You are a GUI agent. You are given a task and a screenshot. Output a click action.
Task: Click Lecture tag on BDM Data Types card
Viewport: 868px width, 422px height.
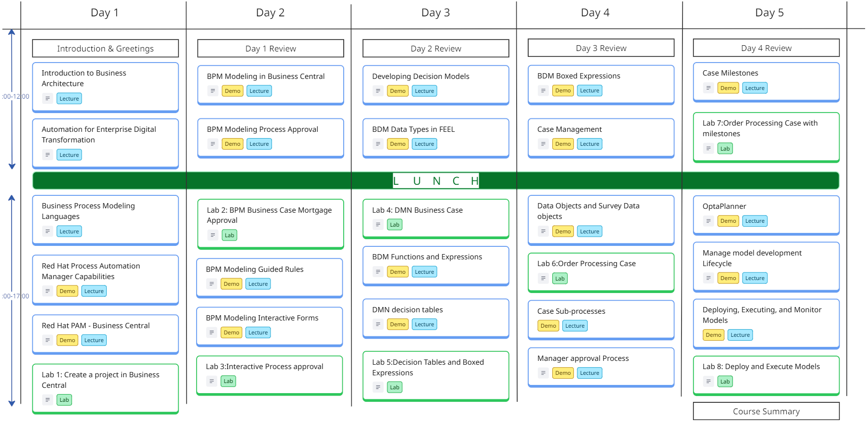pos(424,144)
